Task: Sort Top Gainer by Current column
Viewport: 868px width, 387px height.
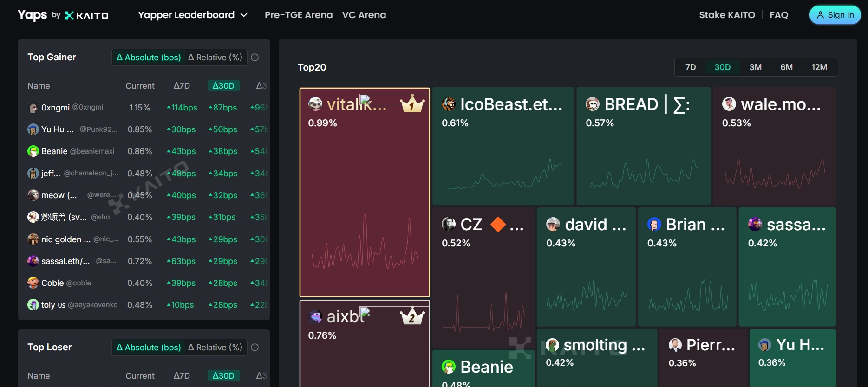Action: pyautogui.click(x=140, y=86)
